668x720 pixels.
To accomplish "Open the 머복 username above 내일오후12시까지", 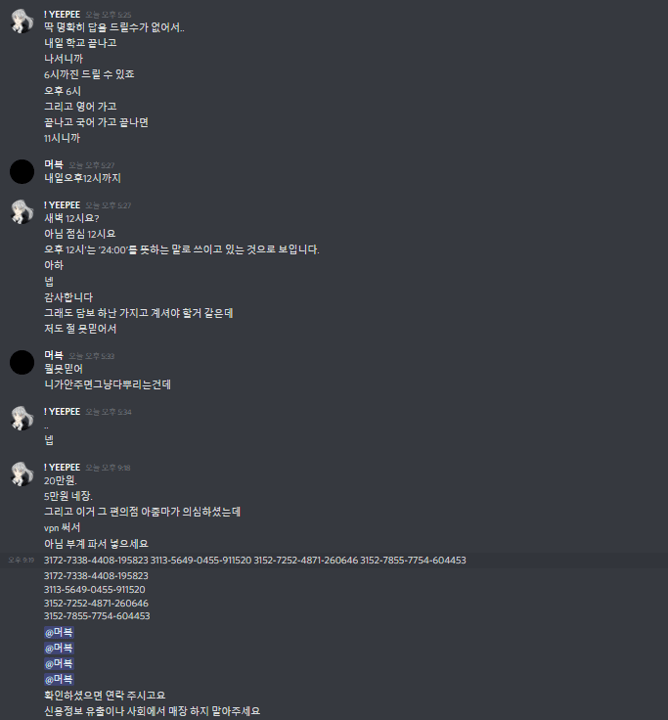I will [x=54, y=164].
